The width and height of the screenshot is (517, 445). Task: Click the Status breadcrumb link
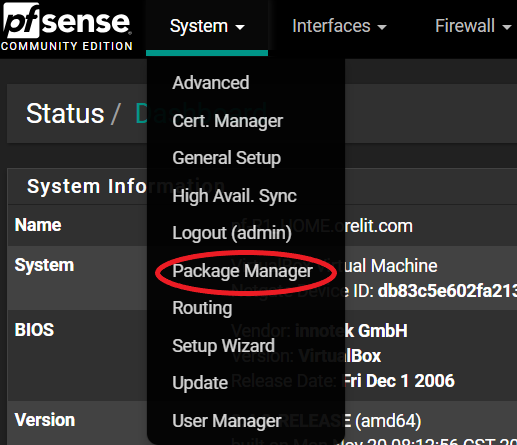[x=65, y=114]
